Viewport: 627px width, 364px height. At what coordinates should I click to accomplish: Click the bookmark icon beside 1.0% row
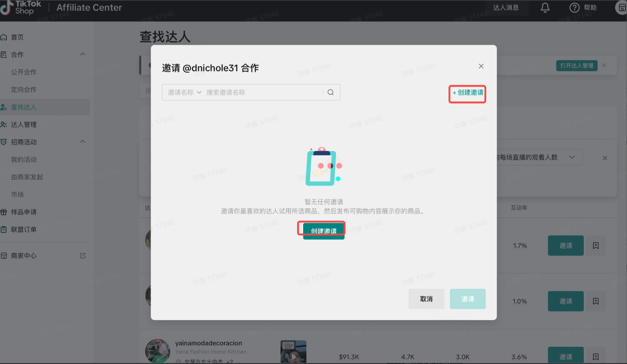[596, 301]
